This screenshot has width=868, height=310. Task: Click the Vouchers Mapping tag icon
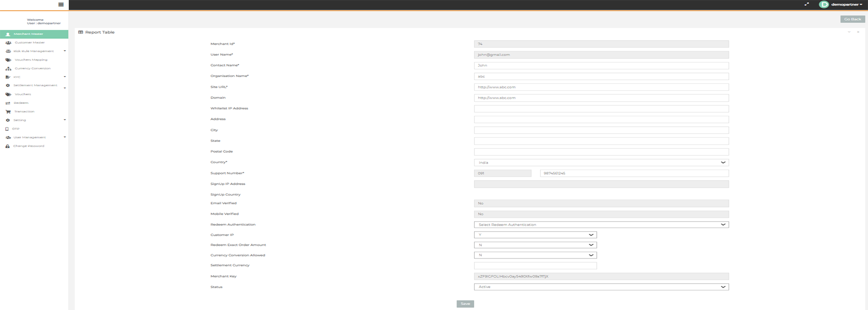tap(8, 60)
